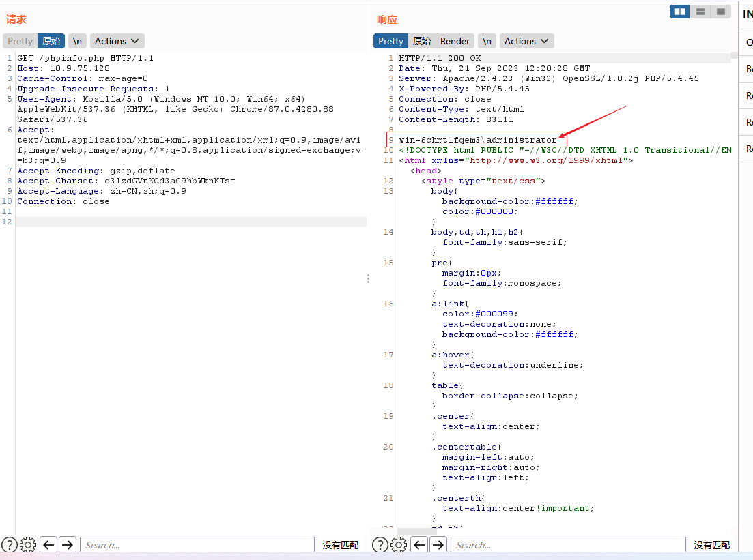Click the response panel horizontal scrollbar

416,531
